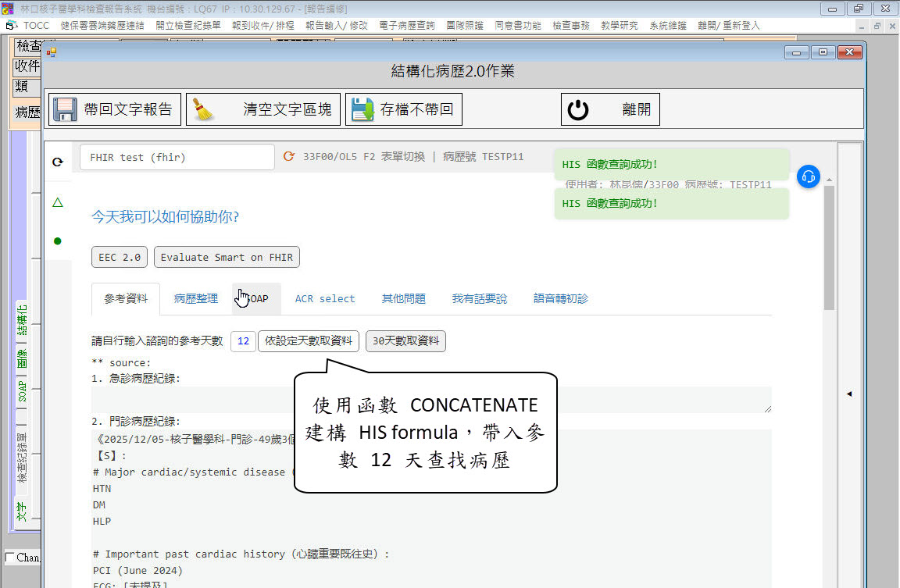Switch to the 病歷整理 tab

[x=196, y=298]
